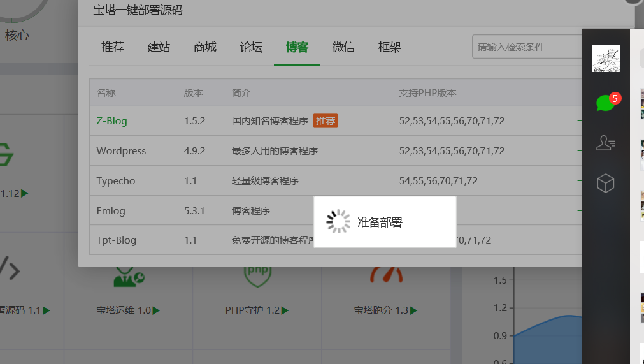The height and width of the screenshot is (364, 644).
Task: Click Typecho PHP versions 54,55,56,70,71,72
Action: pyautogui.click(x=438, y=181)
